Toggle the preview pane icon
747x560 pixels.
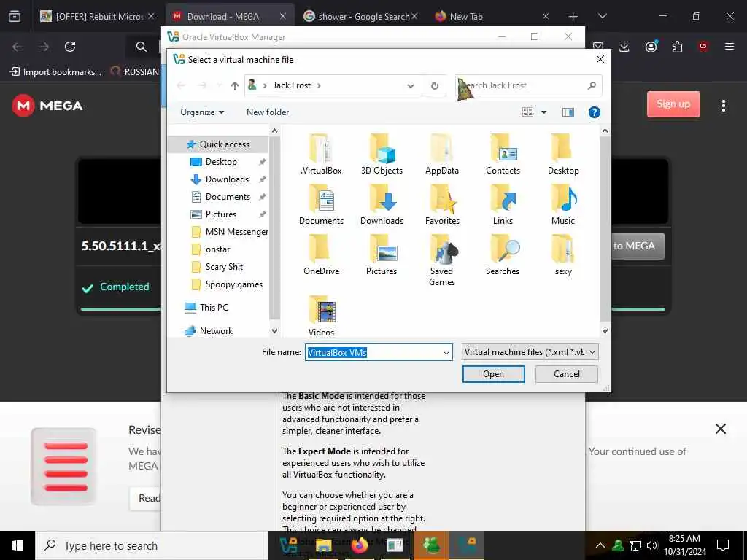568,112
